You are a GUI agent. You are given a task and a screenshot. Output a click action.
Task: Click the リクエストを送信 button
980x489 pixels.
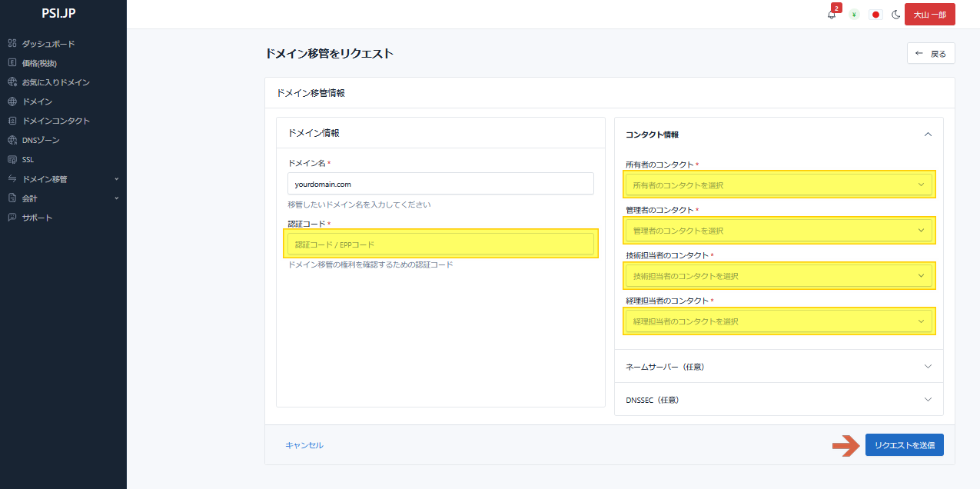point(904,445)
